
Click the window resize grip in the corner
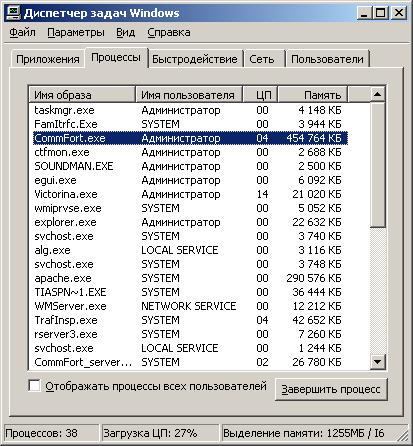404,436
